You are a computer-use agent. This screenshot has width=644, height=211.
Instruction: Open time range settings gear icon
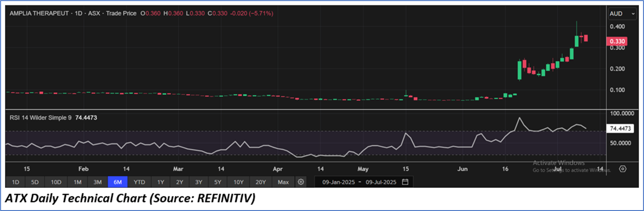tap(301, 182)
